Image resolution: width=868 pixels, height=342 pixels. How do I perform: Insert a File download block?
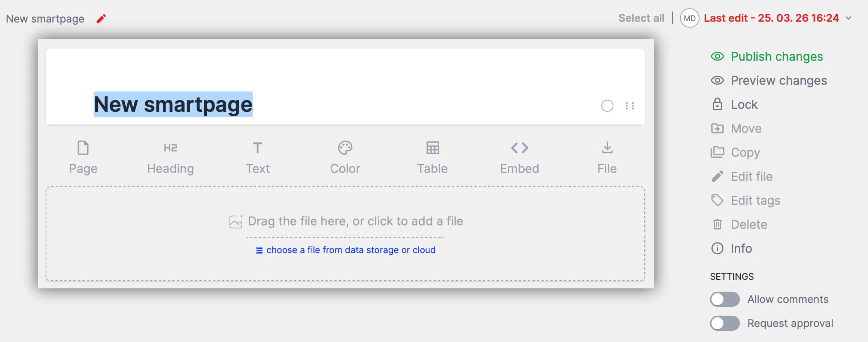point(607,157)
